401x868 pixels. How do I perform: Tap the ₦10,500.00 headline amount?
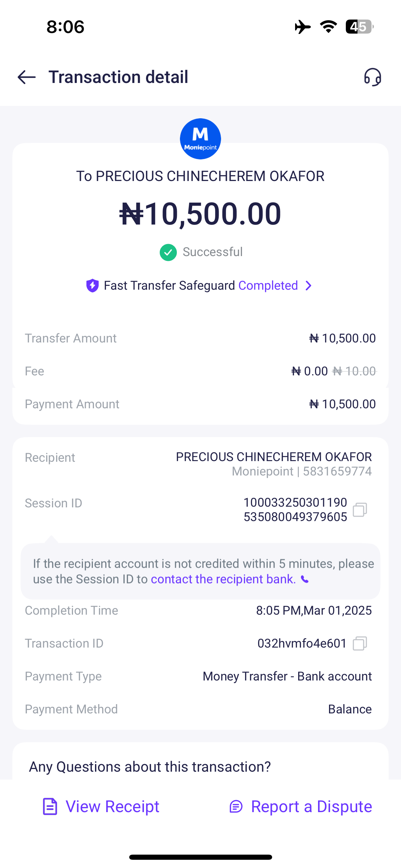point(200,214)
